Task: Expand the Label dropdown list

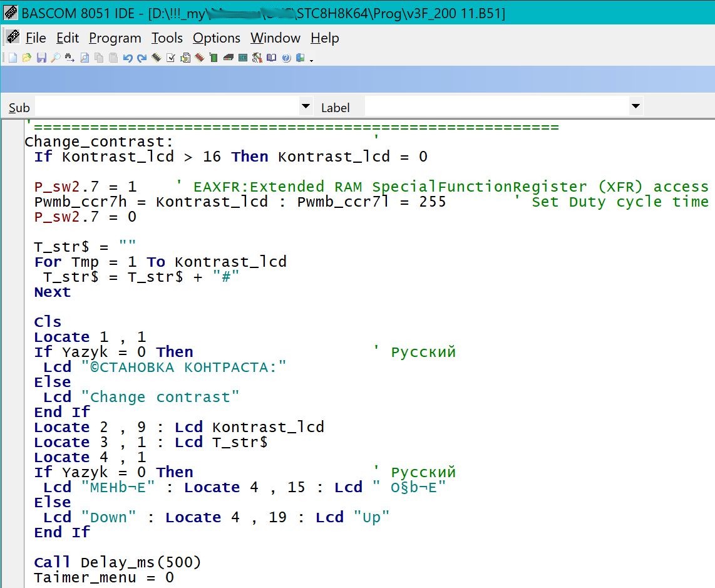Action: 635,106
